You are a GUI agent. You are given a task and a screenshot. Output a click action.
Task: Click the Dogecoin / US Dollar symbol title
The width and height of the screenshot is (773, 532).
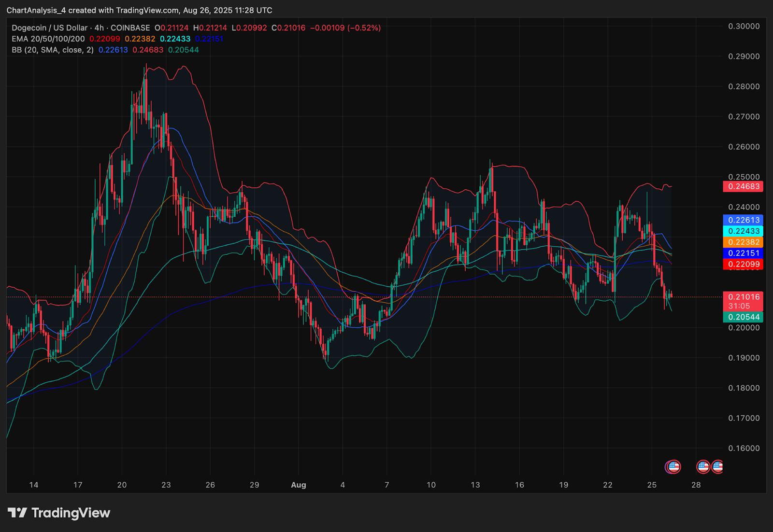(50, 28)
